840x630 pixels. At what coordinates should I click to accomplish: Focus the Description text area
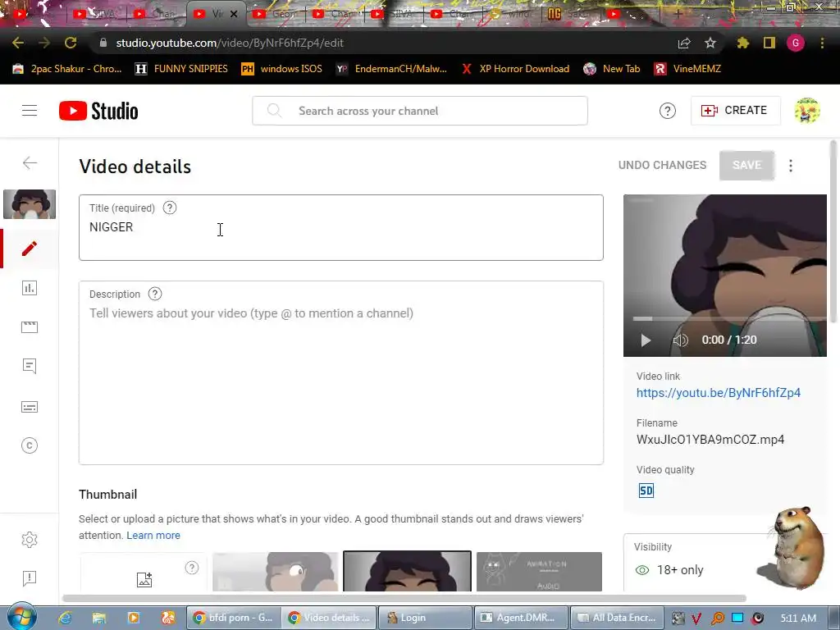click(340, 373)
